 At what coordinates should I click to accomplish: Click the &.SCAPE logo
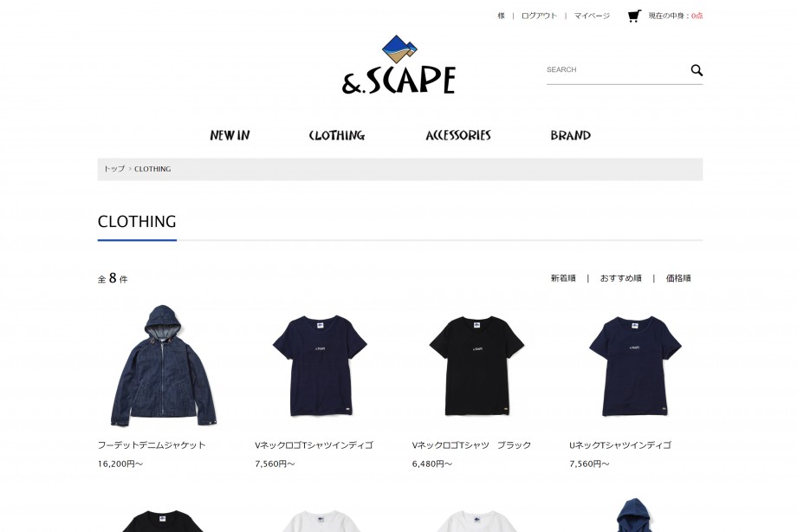pyautogui.click(x=398, y=65)
